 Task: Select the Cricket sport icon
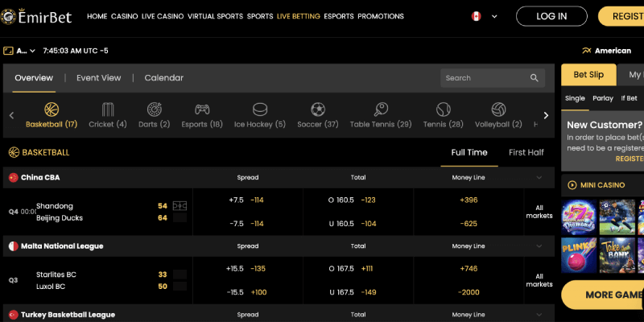pos(108,109)
